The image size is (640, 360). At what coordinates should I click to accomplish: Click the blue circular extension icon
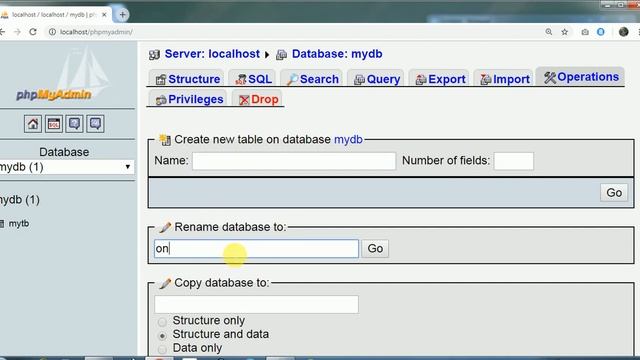click(601, 32)
